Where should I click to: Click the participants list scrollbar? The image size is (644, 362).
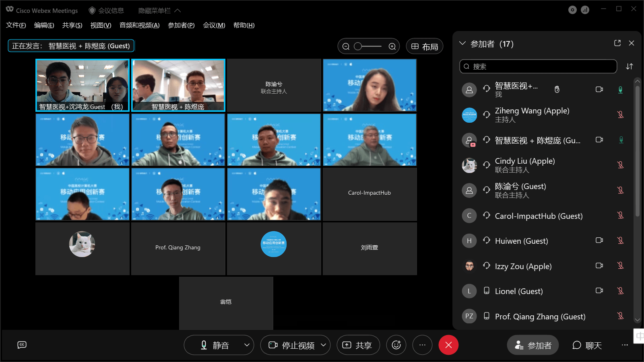tap(637, 152)
